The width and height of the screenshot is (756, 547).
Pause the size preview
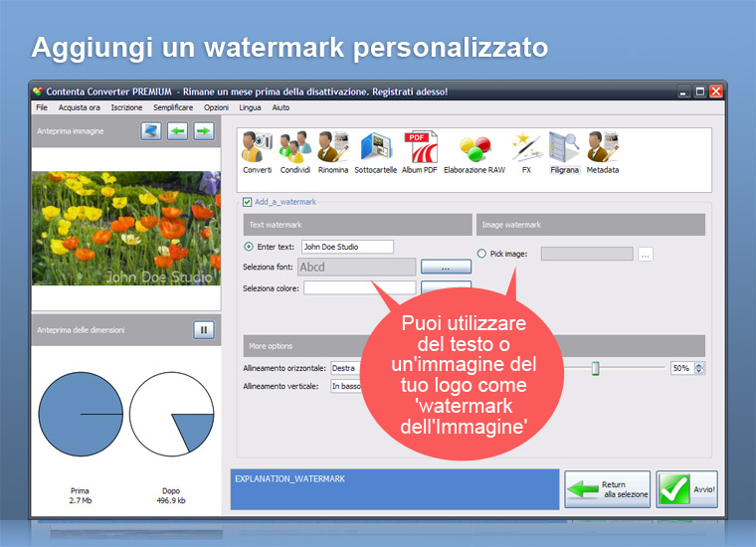(204, 330)
